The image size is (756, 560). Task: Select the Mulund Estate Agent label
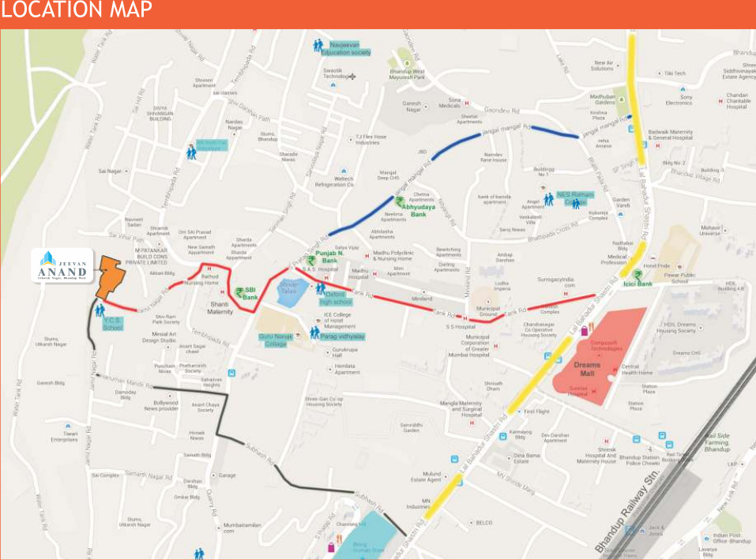click(x=426, y=476)
